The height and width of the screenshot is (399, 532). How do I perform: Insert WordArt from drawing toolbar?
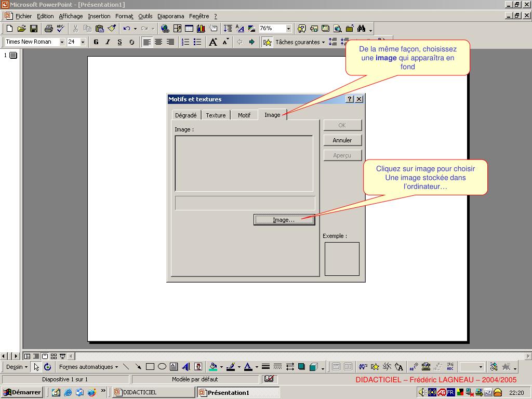186,367
